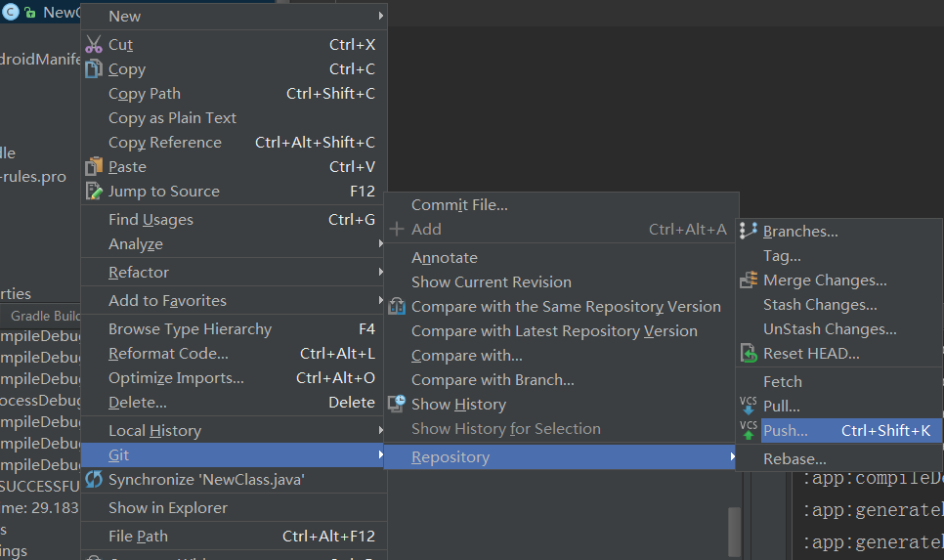This screenshot has width=944, height=560.
Task: Click the Jump to Source icon
Action: tap(94, 191)
